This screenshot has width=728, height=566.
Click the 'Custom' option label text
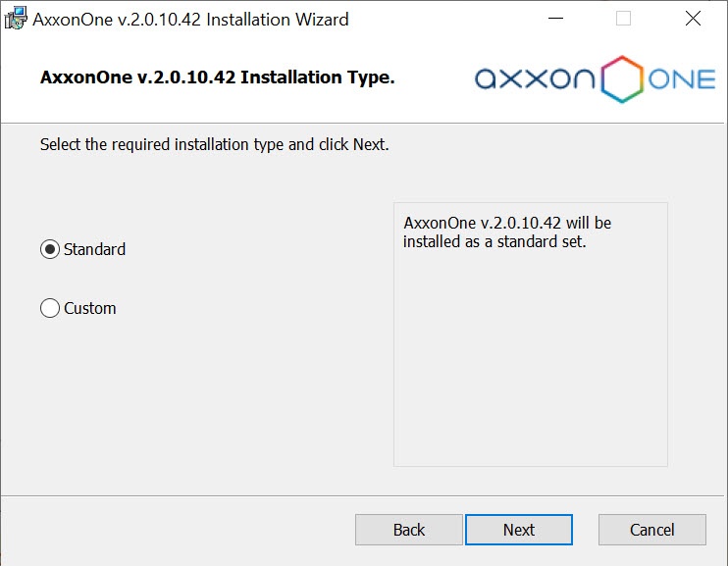coord(89,308)
